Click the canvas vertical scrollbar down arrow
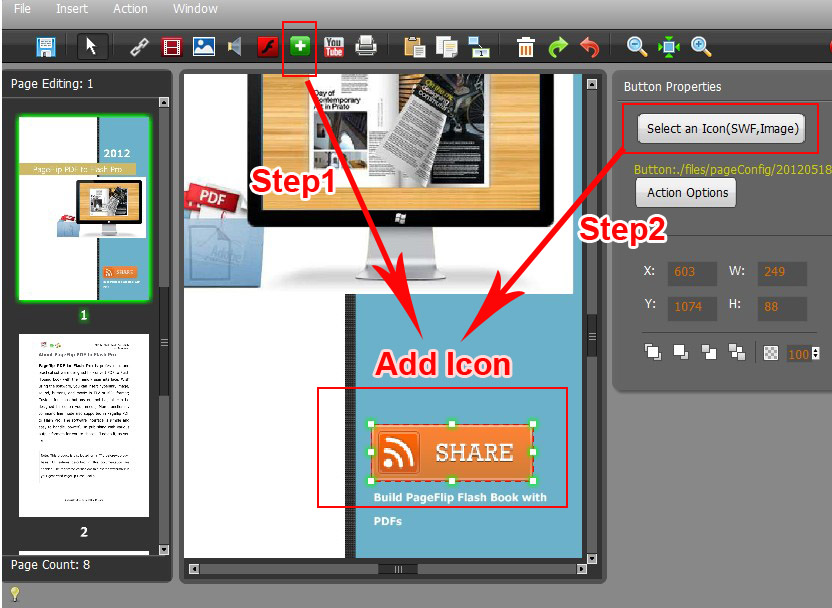Screen dimensions: 832x608 591,557
